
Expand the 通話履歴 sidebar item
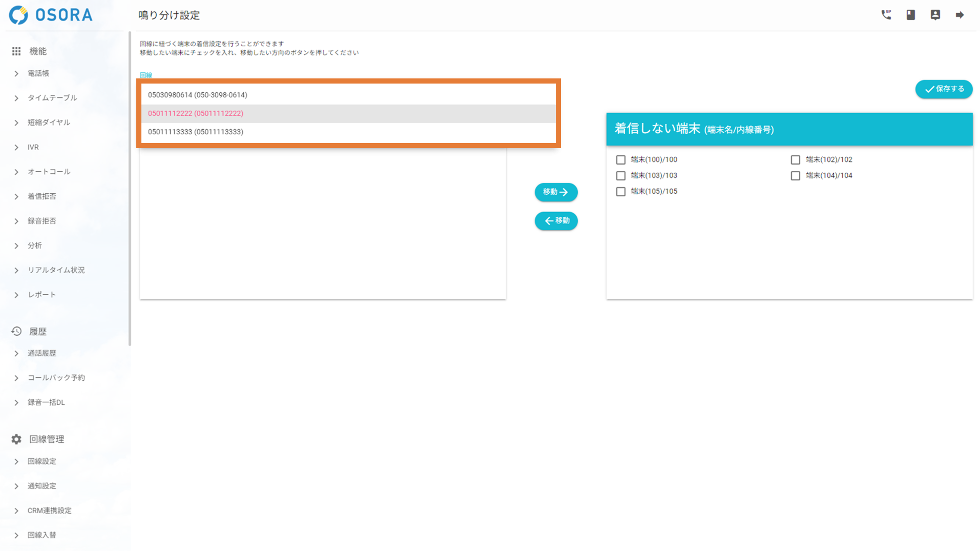[x=41, y=353]
